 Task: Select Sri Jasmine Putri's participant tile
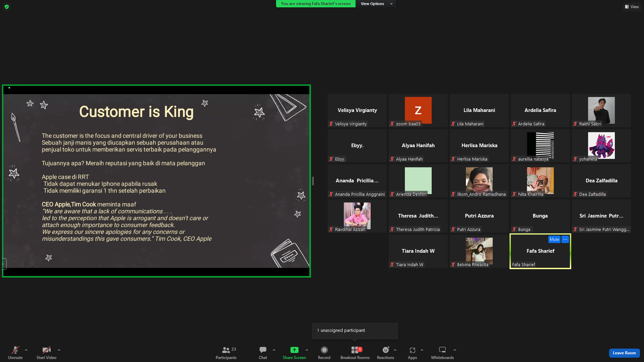coord(601,216)
